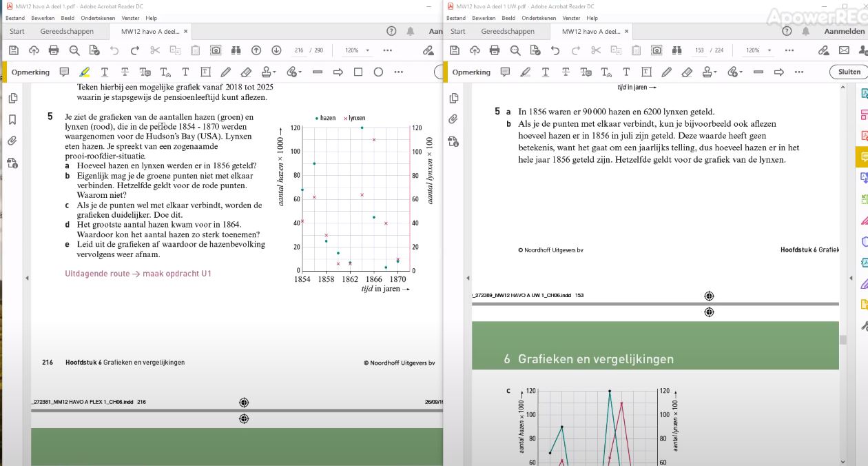Select pencil drawing tool in left toolbar
Image resolution: width=868 pixels, height=466 pixels.
coord(225,72)
